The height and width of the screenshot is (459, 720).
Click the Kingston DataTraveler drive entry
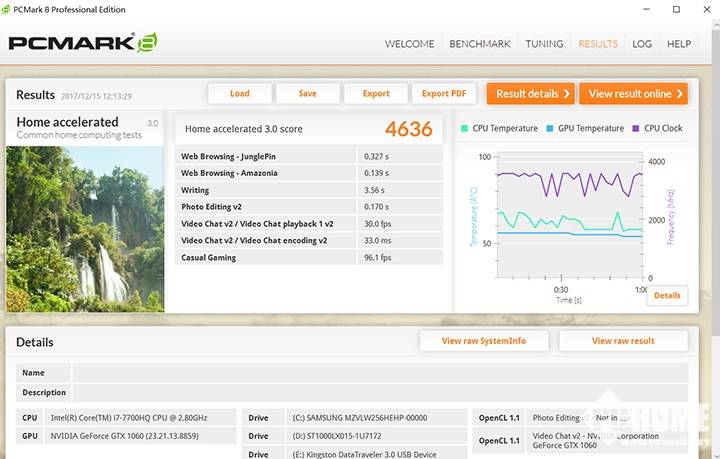[364, 454]
